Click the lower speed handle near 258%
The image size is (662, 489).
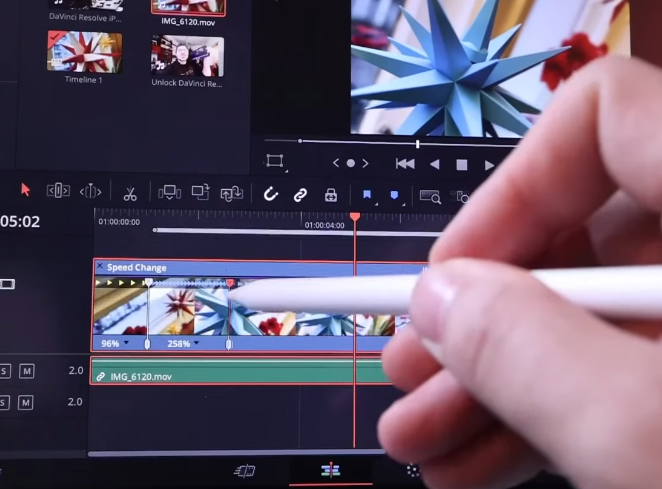tap(228, 345)
